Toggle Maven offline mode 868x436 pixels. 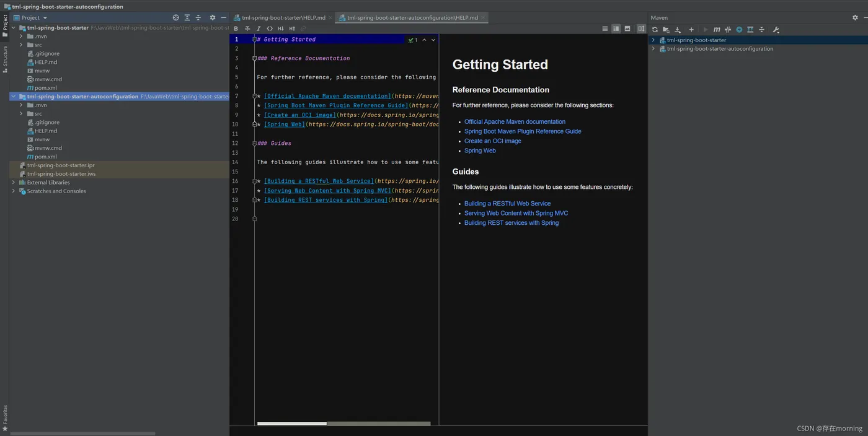(x=728, y=30)
